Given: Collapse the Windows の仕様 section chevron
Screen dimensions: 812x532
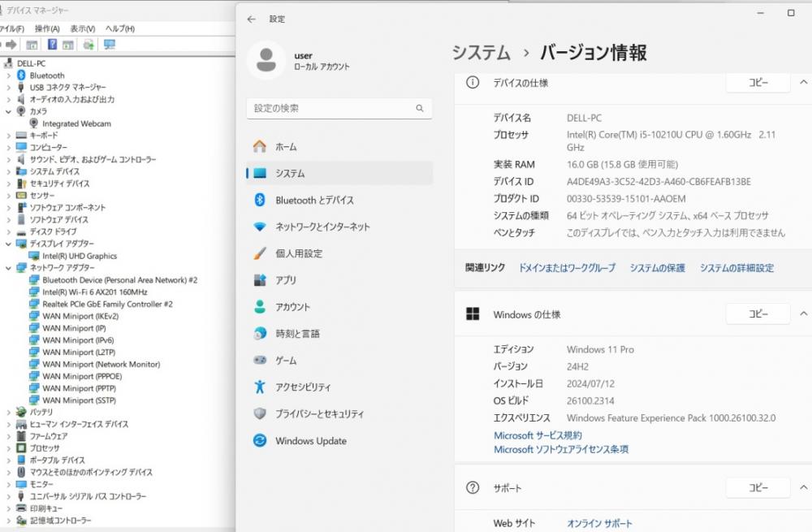Looking at the screenshot, I should (803, 314).
